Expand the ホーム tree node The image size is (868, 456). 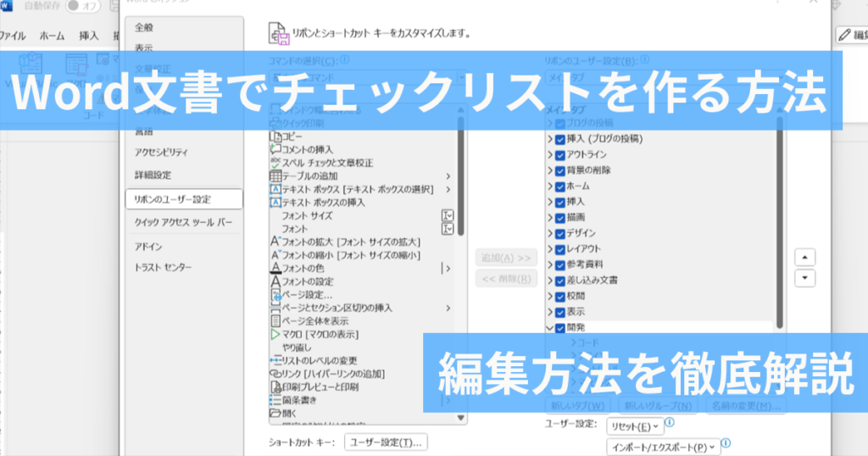pos(550,186)
